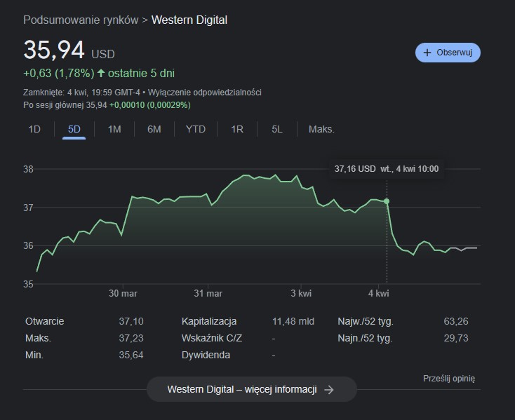Click Prześlij opinię feedback link

pos(449,378)
